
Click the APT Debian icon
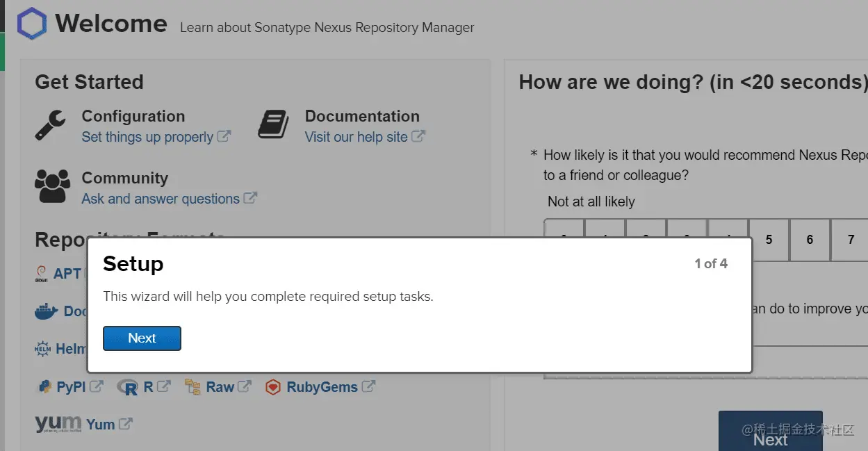coord(41,274)
